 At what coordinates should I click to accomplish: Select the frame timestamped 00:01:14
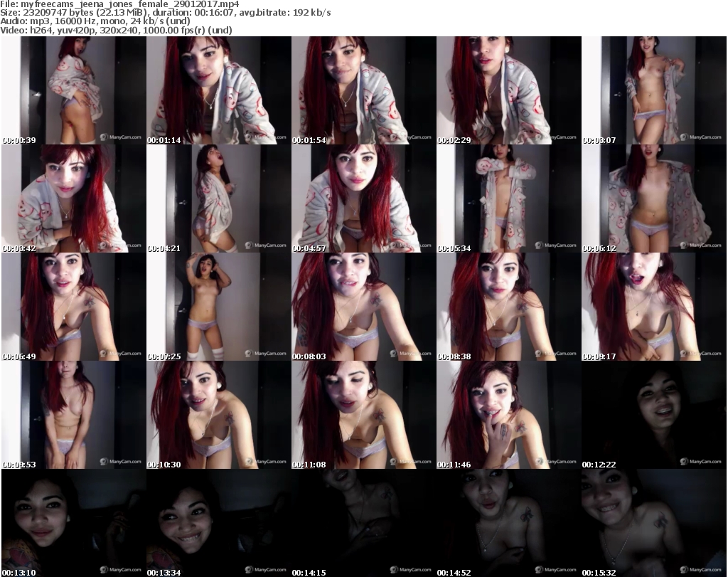pos(218,90)
